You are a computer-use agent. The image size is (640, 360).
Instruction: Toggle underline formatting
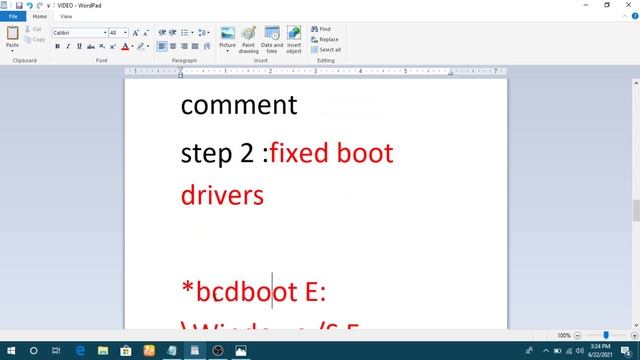[x=79, y=46]
